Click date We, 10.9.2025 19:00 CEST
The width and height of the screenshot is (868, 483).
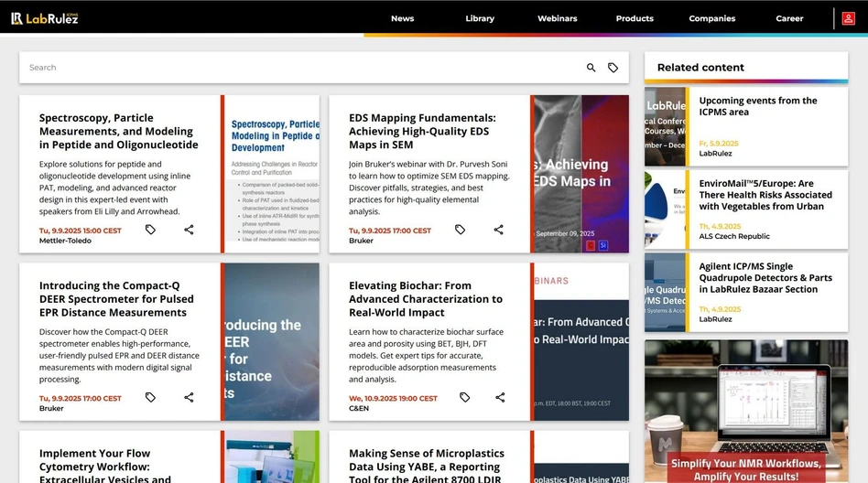(x=393, y=398)
